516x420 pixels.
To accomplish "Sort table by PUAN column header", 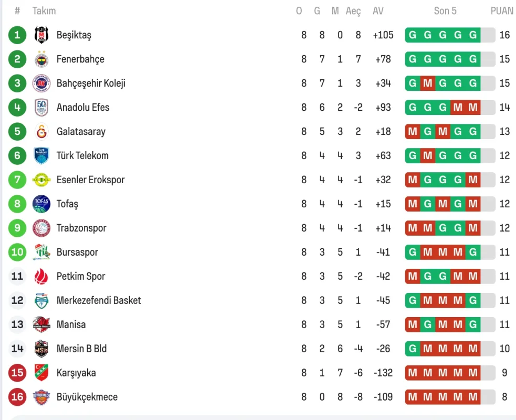I will click(x=502, y=11).
